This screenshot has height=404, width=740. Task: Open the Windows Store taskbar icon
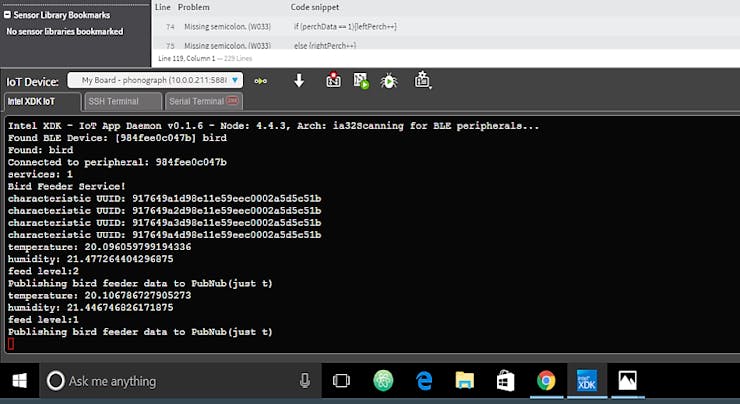[x=505, y=380]
